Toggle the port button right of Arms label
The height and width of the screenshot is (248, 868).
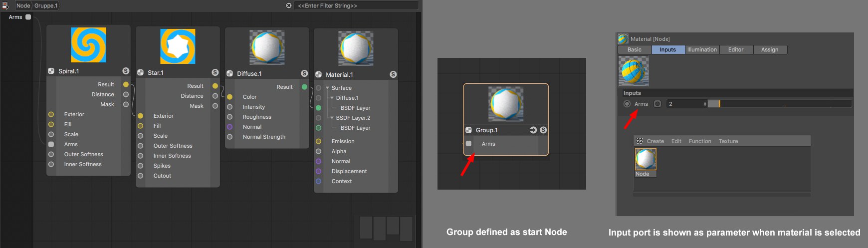pyautogui.click(x=657, y=104)
